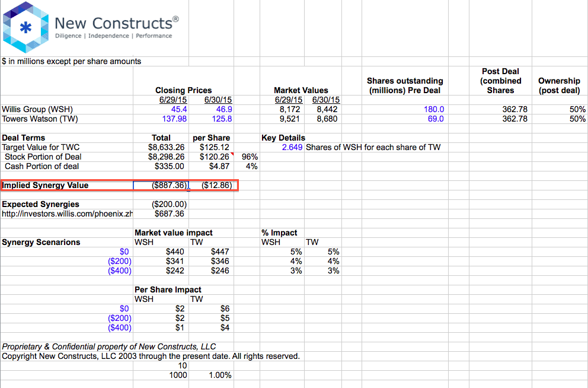This screenshot has height=388, width=588.
Task: Click the cell containing 1000
Action: pos(178,375)
